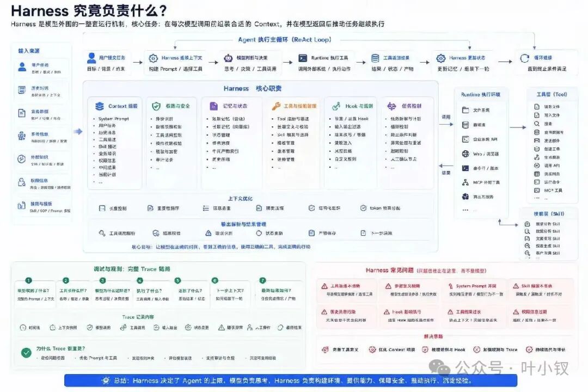Viewport: 588px width, 392px height.
Task: Click the red heading Harness 常见问题
Action: (390, 270)
